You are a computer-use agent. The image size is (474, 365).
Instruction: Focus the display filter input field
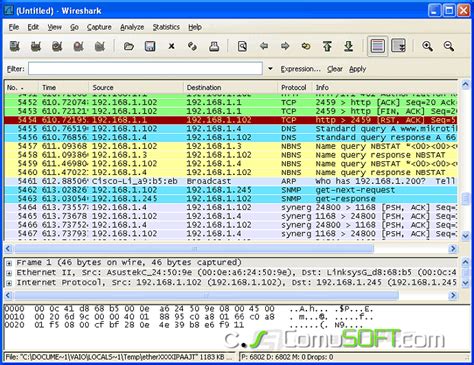[145, 69]
